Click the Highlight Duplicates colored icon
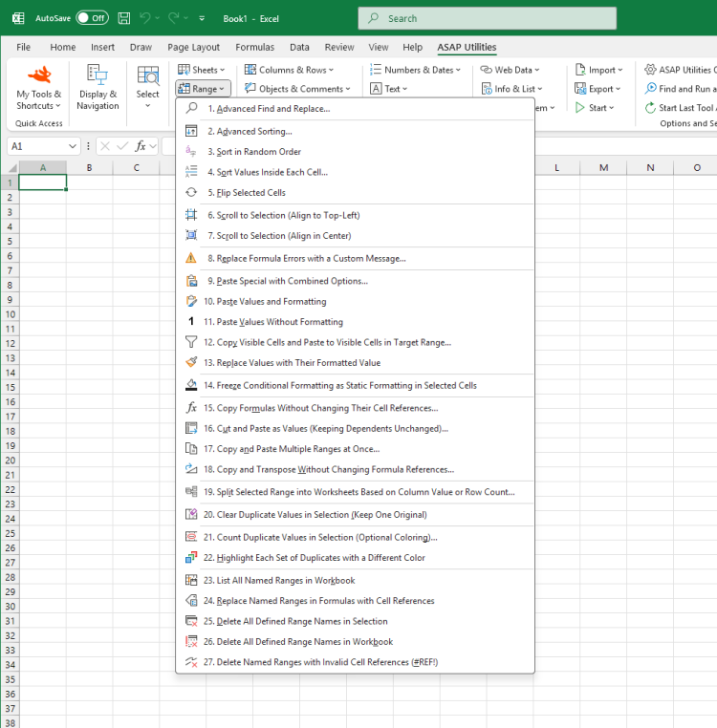The width and height of the screenshot is (717, 728). coord(191,558)
